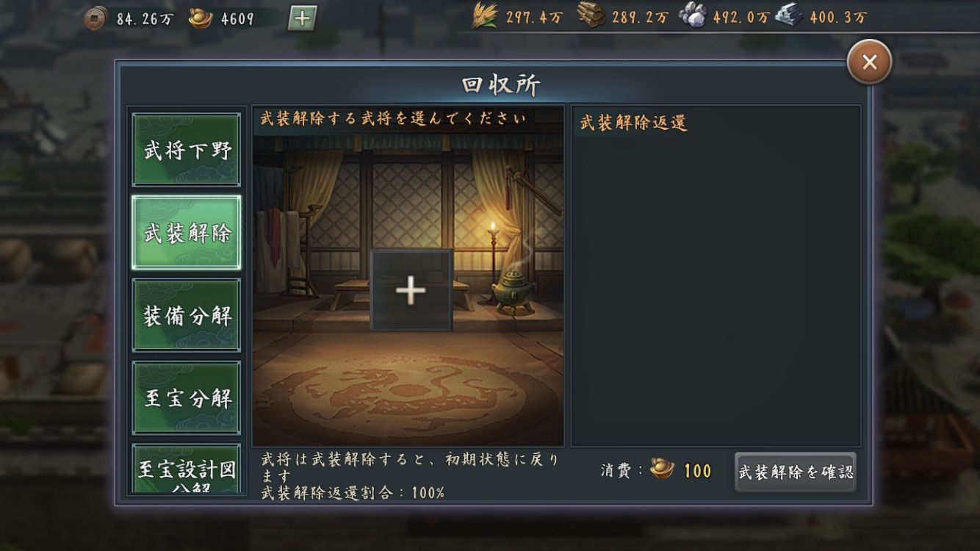Click the stone ore resource icon
The width and height of the screenshot is (980, 551).
(x=692, y=15)
